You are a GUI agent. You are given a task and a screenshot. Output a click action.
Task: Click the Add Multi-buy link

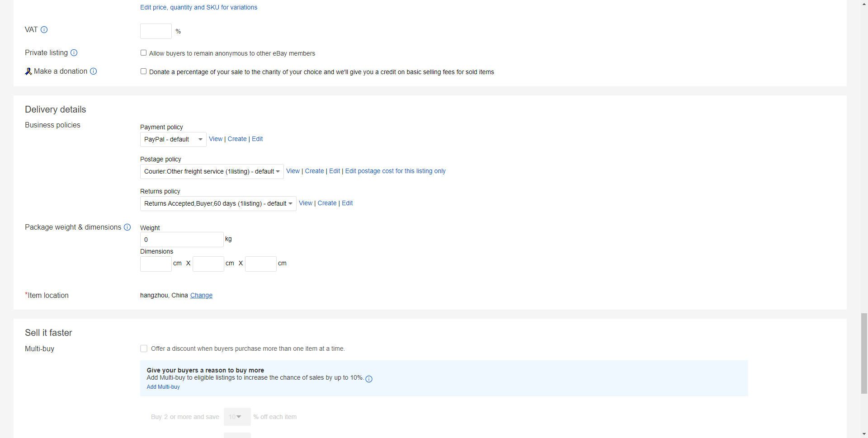(163, 387)
